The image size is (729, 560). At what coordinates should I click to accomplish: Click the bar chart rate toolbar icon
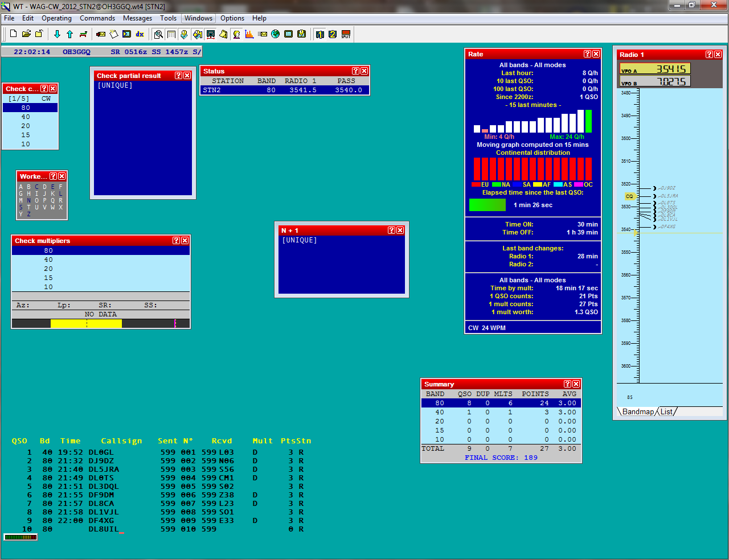(x=249, y=34)
